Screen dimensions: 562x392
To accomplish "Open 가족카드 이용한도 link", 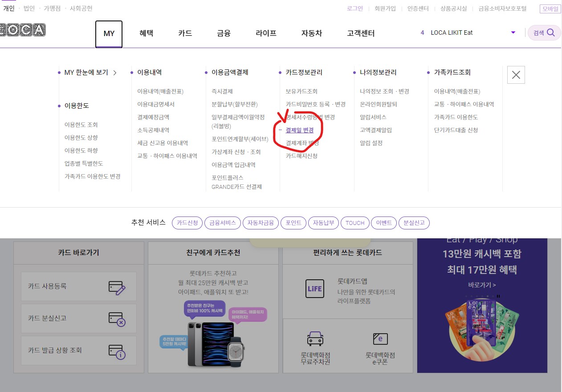I will (x=456, y=117).
